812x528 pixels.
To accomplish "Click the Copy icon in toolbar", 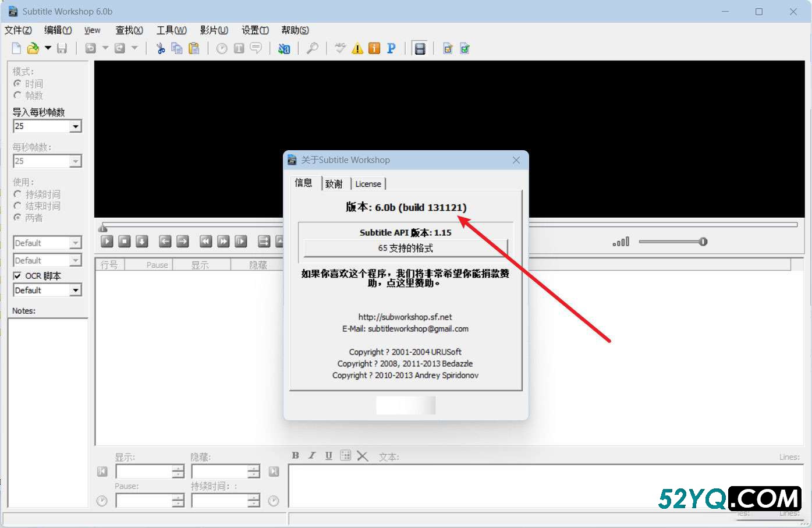I will point(177,48).
